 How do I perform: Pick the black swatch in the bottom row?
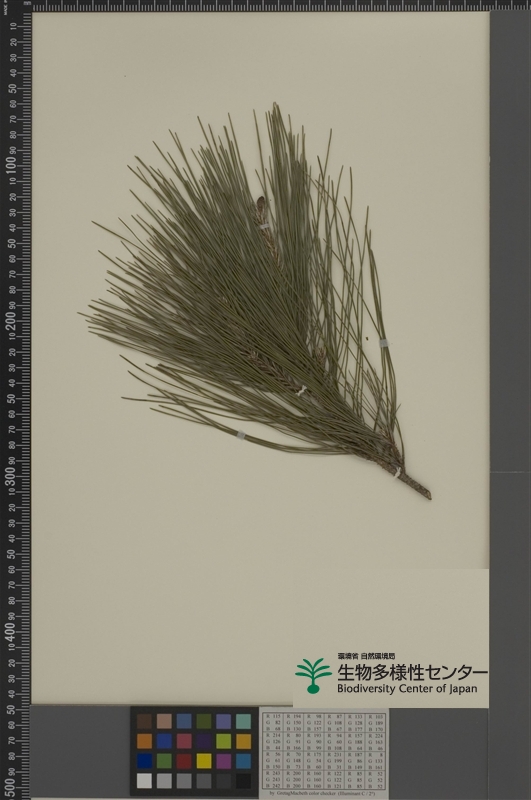tap(243, 781)
